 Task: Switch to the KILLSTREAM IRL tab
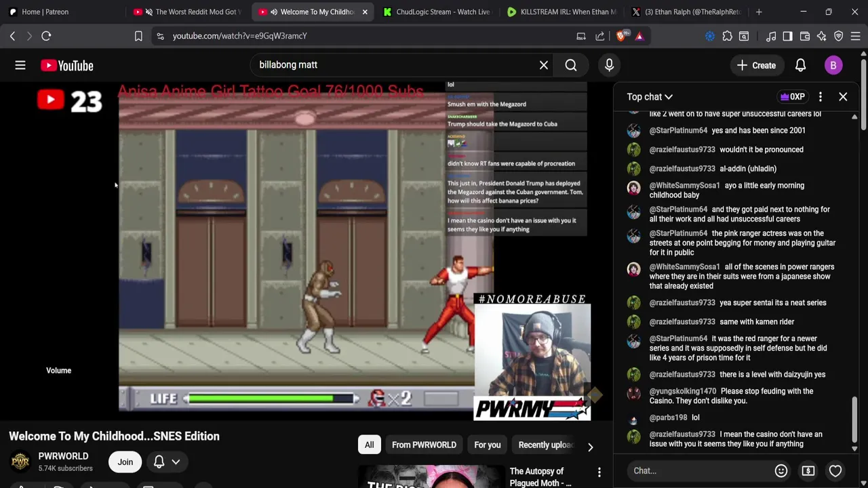pyautogui.click(x=561, y=12)
